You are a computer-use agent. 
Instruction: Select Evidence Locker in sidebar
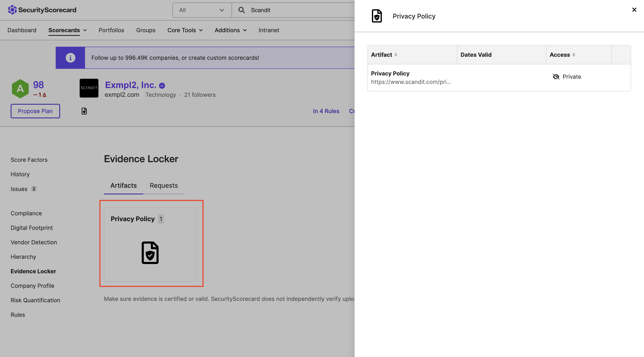[x=33, y=271]
